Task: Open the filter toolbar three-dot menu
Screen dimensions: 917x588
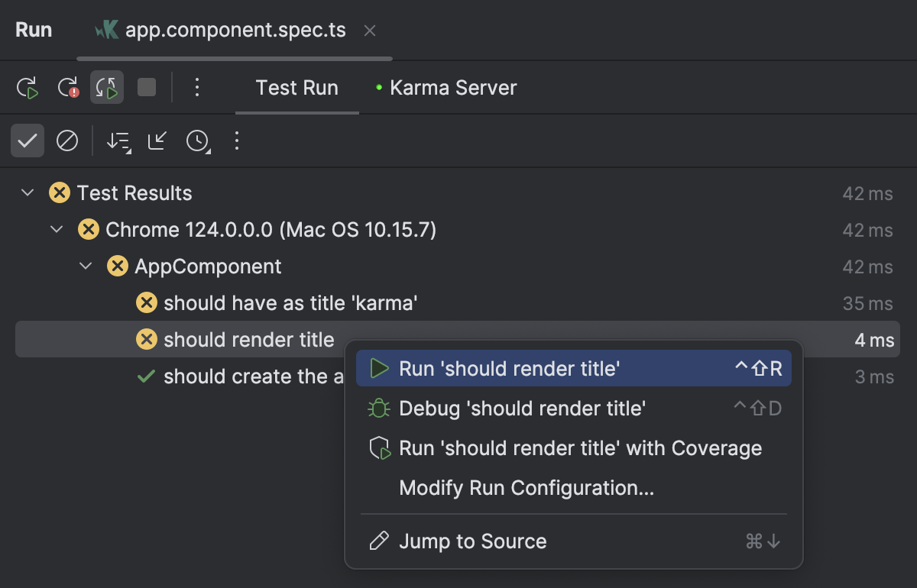Action: point(237,141)
